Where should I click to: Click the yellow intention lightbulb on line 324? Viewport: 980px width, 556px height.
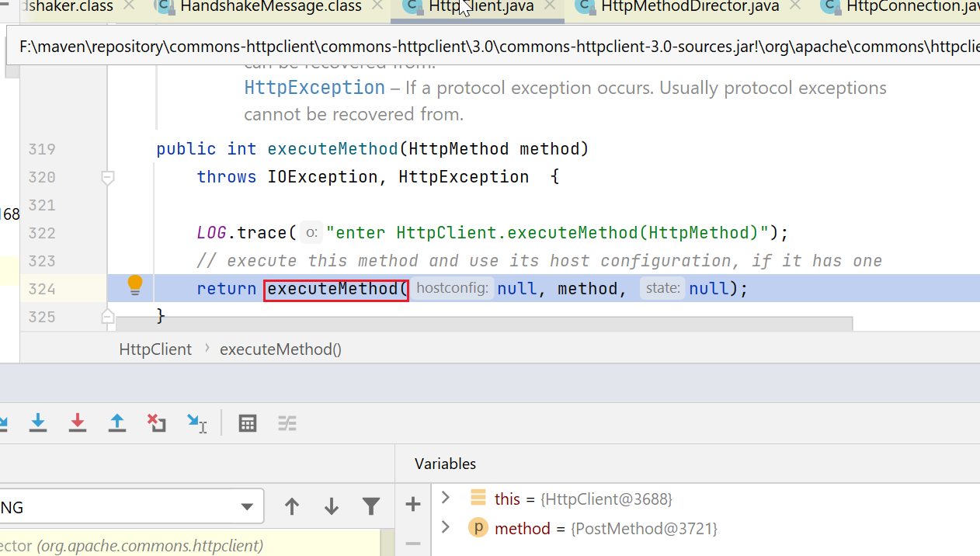tap(135, 285)
